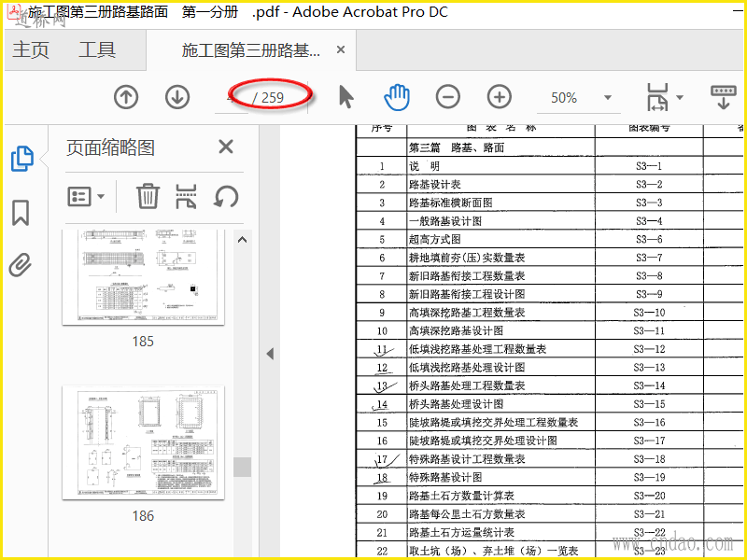Go to previous page with up arrow

pos(126,97)
